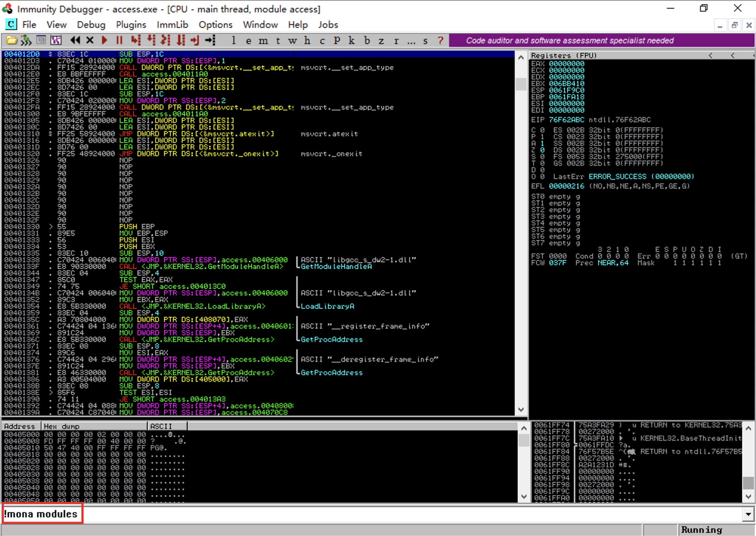Click the Close program X icon
Screen dimensions: 756x536
[x=90, y=40]
